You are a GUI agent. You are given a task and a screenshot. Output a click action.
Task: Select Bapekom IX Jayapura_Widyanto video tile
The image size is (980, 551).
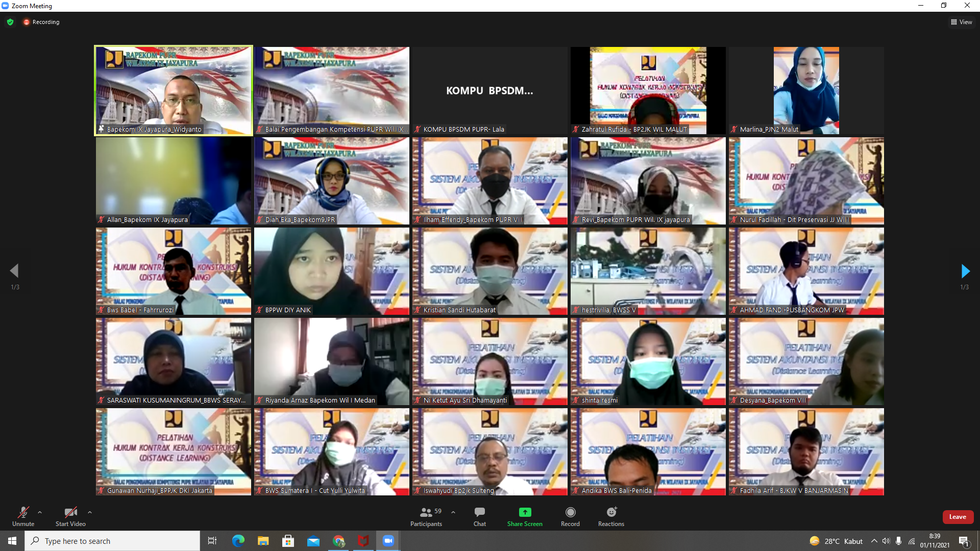click(174, 90)
